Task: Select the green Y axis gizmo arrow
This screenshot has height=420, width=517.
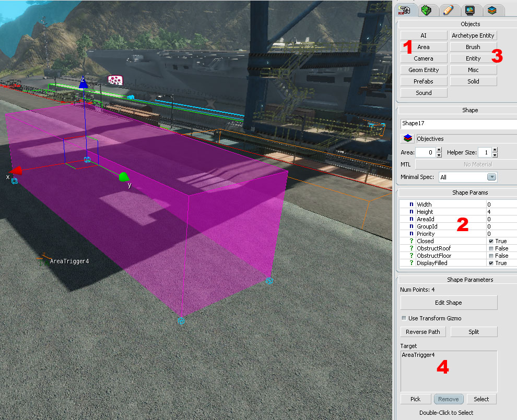Action: (x=123, y=177)
